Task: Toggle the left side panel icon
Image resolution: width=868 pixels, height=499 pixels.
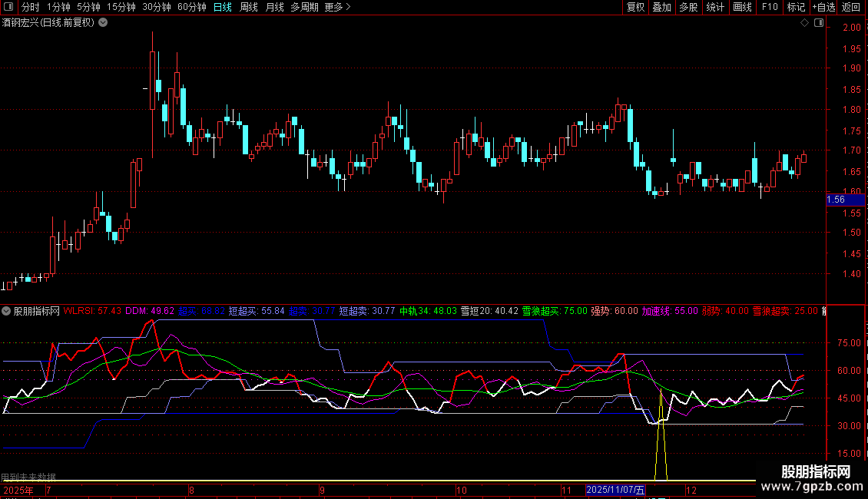Action: pos(8,8)
